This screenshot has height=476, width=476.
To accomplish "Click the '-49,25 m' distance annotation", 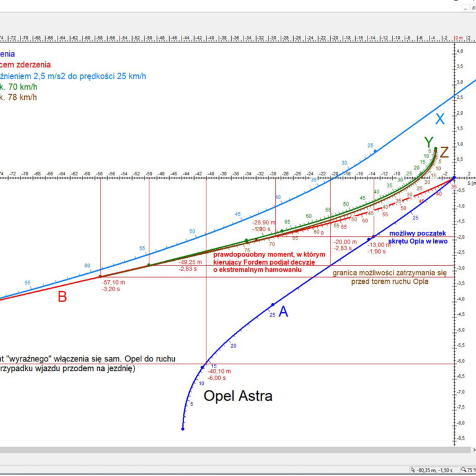I will click(x=190, y=262).
